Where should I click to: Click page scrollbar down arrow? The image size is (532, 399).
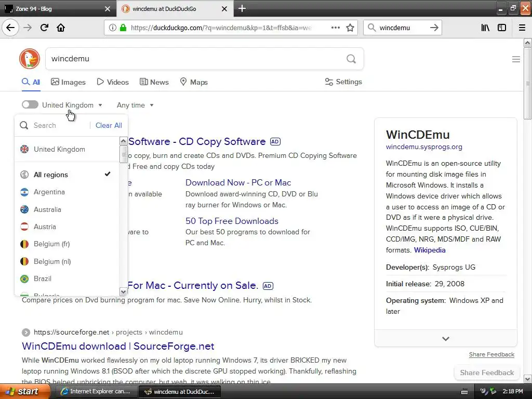(x=528, y=379)
